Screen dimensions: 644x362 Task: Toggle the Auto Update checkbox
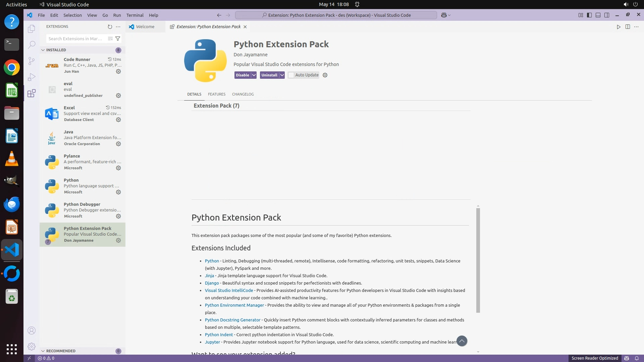[x=291, y=75]
